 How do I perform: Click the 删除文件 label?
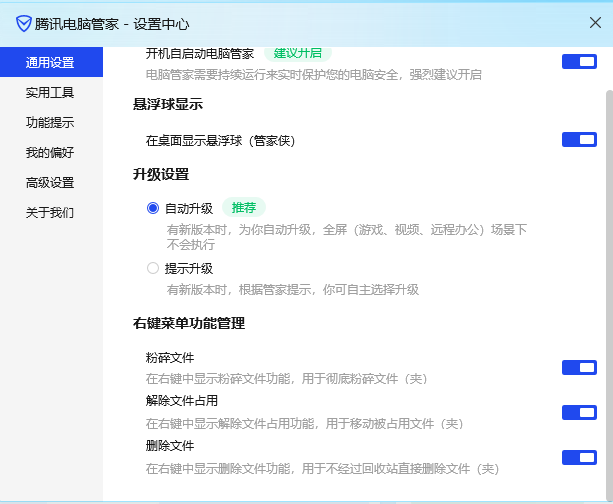(170, 446)
